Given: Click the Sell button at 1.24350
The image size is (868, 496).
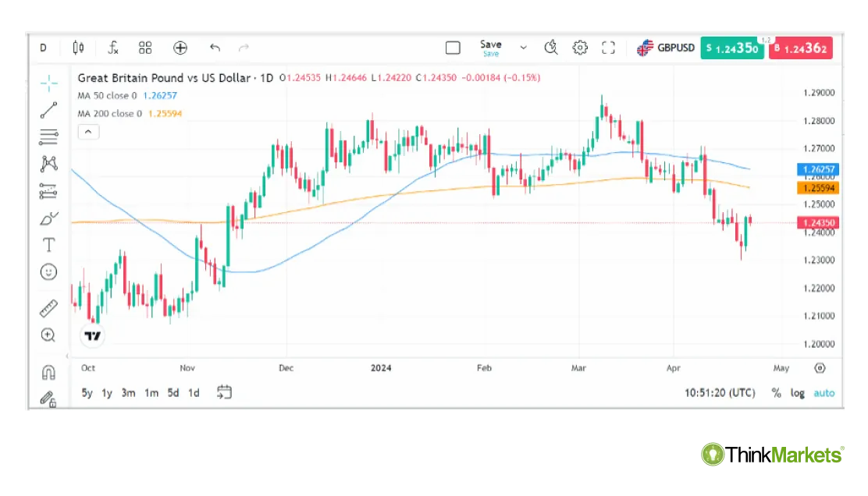Looking at the screenshot, I should pos(732,48).
